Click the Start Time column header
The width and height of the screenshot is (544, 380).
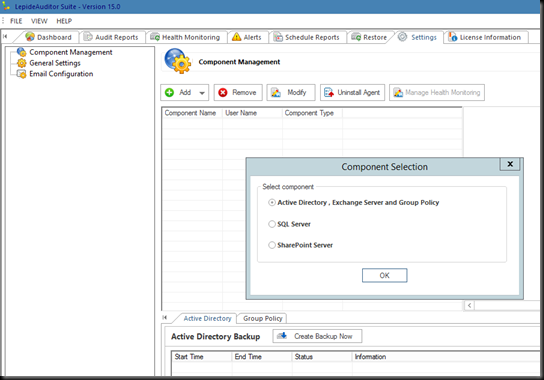tap(202, 356)
